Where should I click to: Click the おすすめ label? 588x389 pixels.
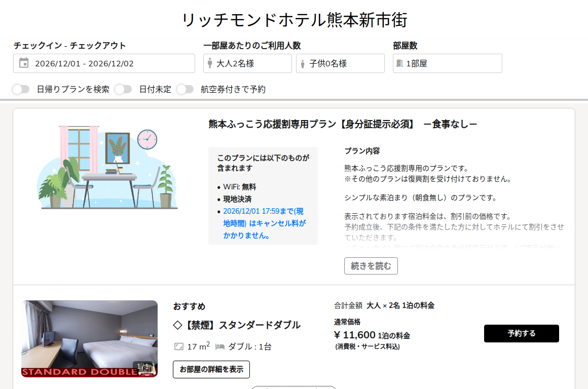point(189,306)
